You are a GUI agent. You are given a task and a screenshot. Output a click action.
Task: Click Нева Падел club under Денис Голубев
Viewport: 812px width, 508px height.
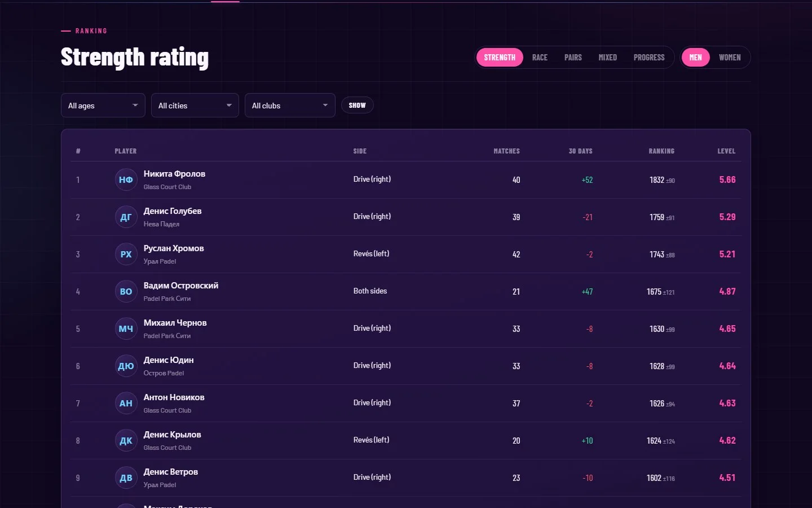pyautogui.click(x=161, y=224)
